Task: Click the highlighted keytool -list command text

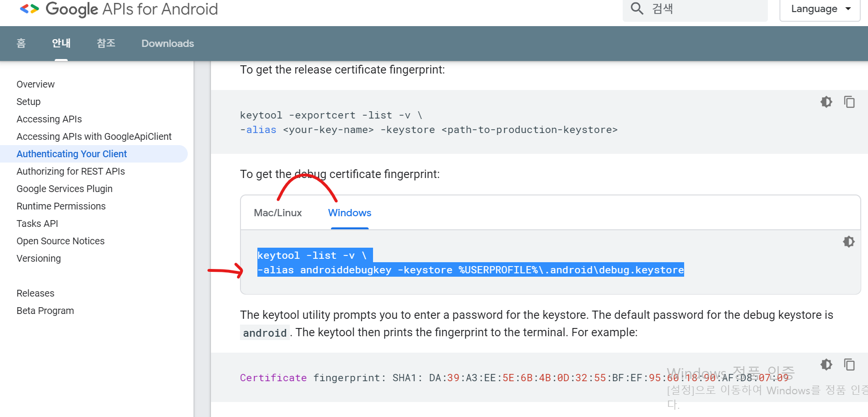Action: click(x=470, y=263)
